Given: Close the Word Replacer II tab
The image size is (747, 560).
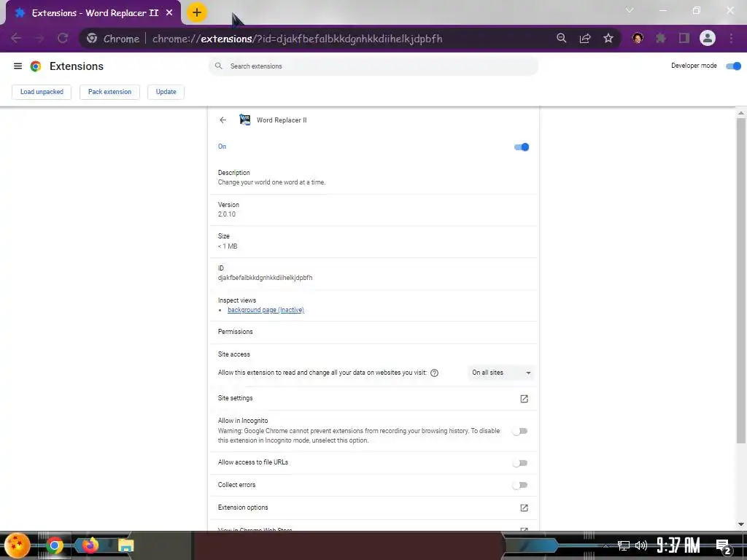Looking at the screenshot, I should click(169, 13).
